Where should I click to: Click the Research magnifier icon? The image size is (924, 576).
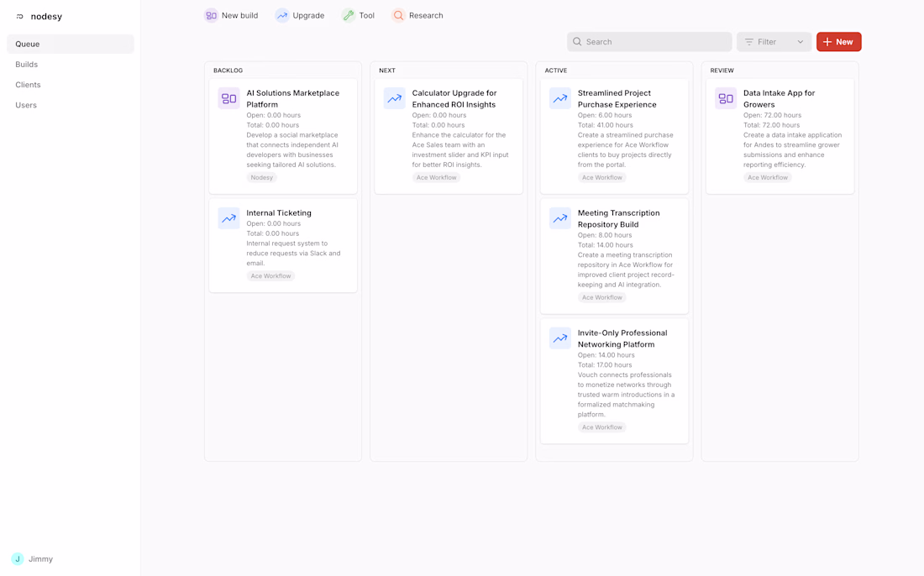[399, 15]
